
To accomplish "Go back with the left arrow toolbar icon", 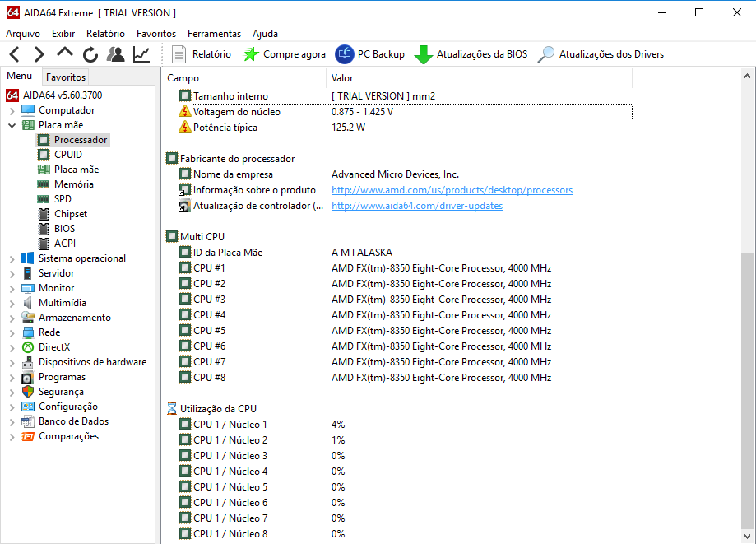I will [x=15, y=54].
